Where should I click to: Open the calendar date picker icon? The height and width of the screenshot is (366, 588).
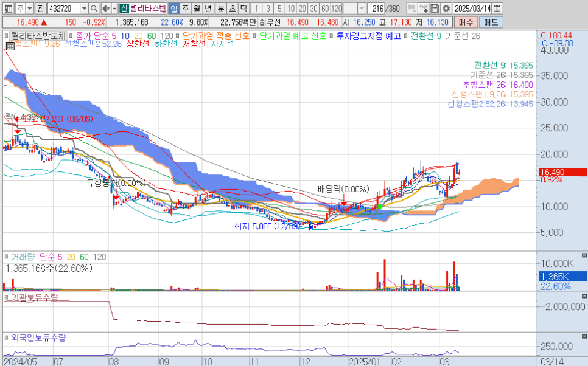(497, 9)
